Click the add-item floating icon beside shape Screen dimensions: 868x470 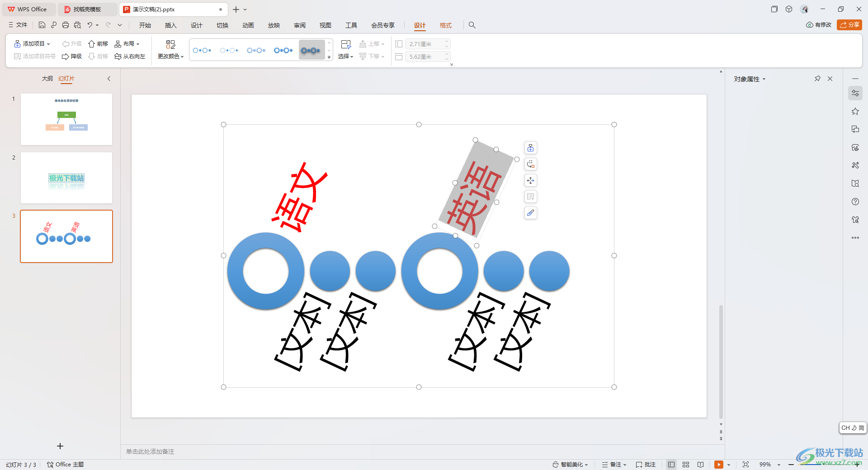coord(531,148)
